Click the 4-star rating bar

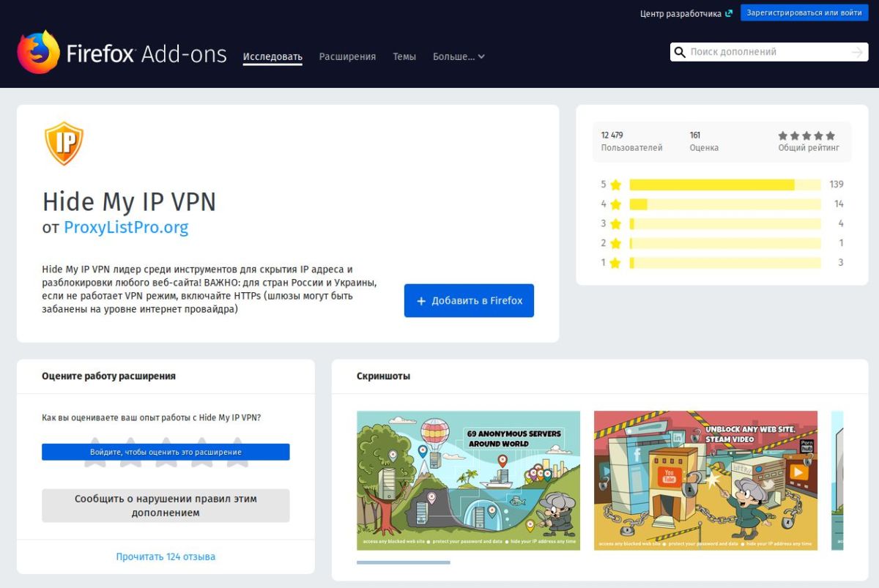coord(724,204)
